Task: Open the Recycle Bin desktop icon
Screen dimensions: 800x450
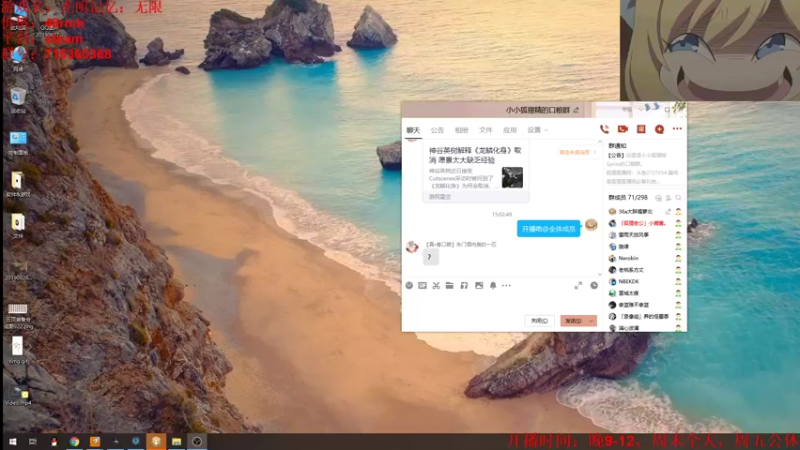Action: (18, 100)
